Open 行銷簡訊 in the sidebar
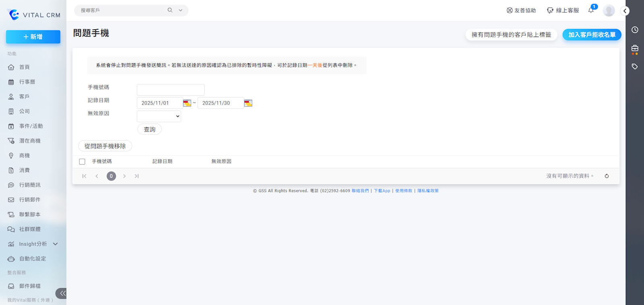The height and width of the screenshot is (305, 644). pyautogui.click(x=30, y=185)
